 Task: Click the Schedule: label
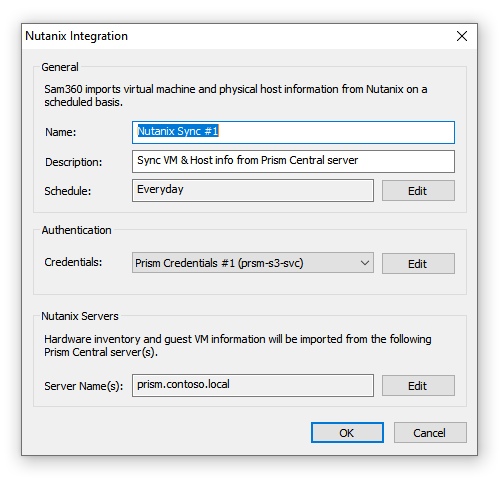[68, 191]
